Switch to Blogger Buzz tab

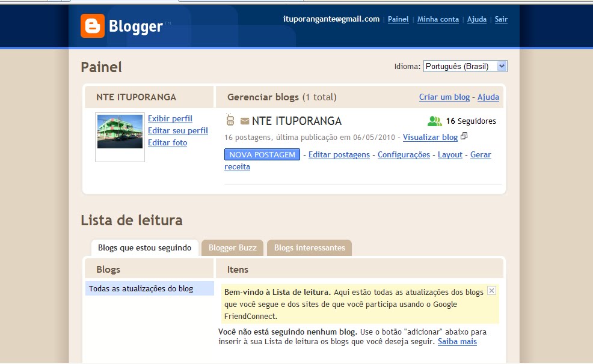point(233,247)
